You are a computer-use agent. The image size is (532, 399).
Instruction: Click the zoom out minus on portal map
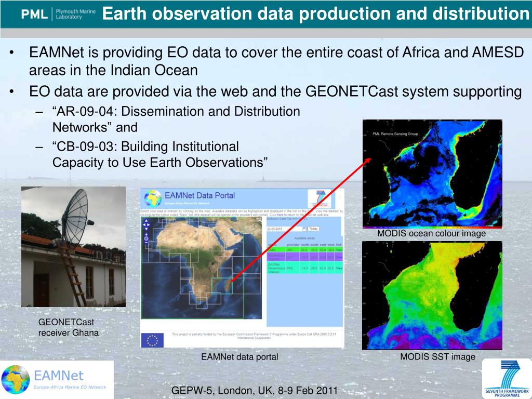tap(146, 243)
